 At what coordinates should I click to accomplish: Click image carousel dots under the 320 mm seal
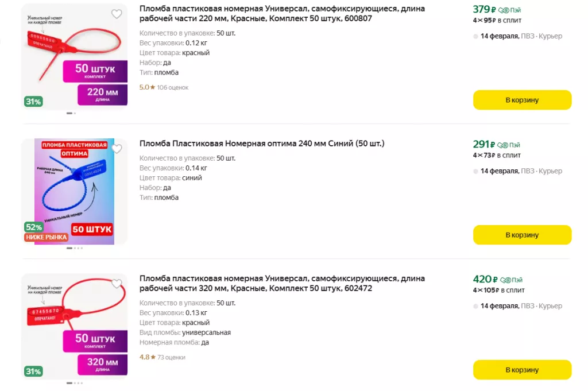[x=75, y=383]
